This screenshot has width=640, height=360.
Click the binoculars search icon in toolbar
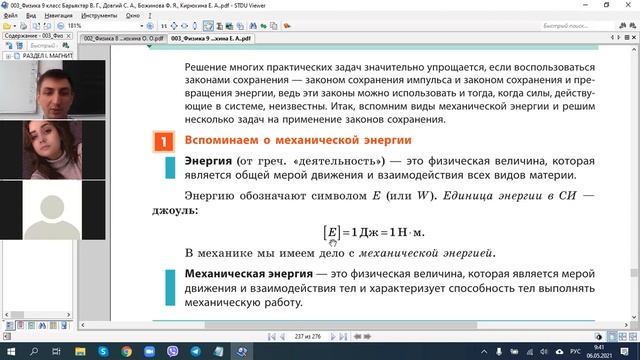pos(253,26)
